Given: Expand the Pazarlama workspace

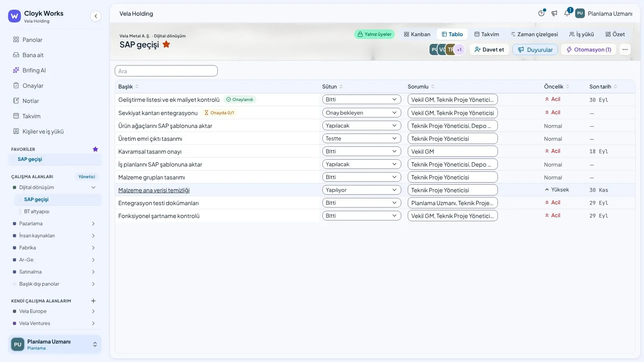Looking at the screenshot, I should (93, 224).
